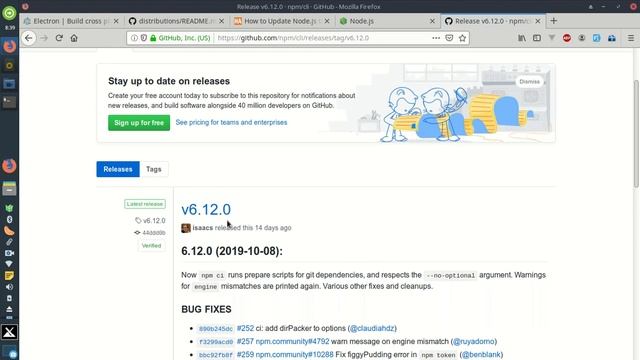The image size is (640, 360).
Task: Open a new browser tab
Action: click(x=553, y=21)
